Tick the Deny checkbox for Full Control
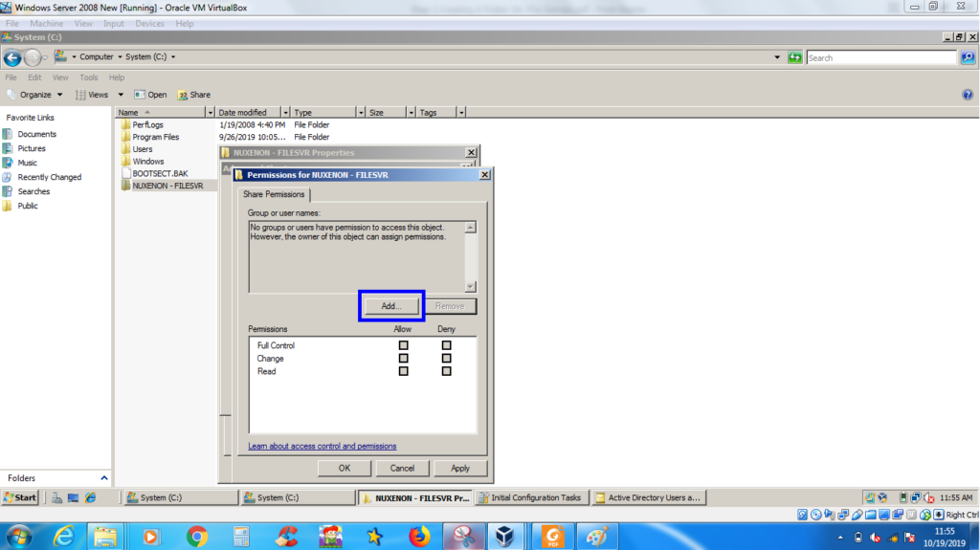The height and width of the screenshot is (550, 980). pyautogui.click(x=446, y=345)
